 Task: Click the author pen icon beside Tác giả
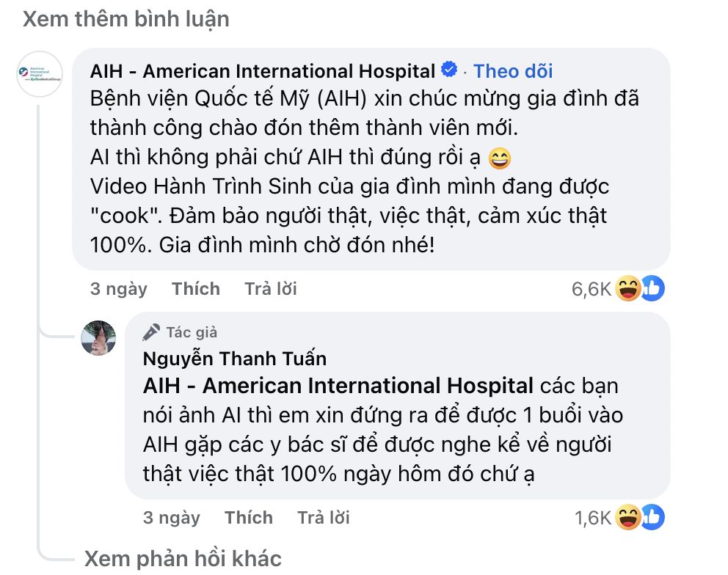point(151,332)
